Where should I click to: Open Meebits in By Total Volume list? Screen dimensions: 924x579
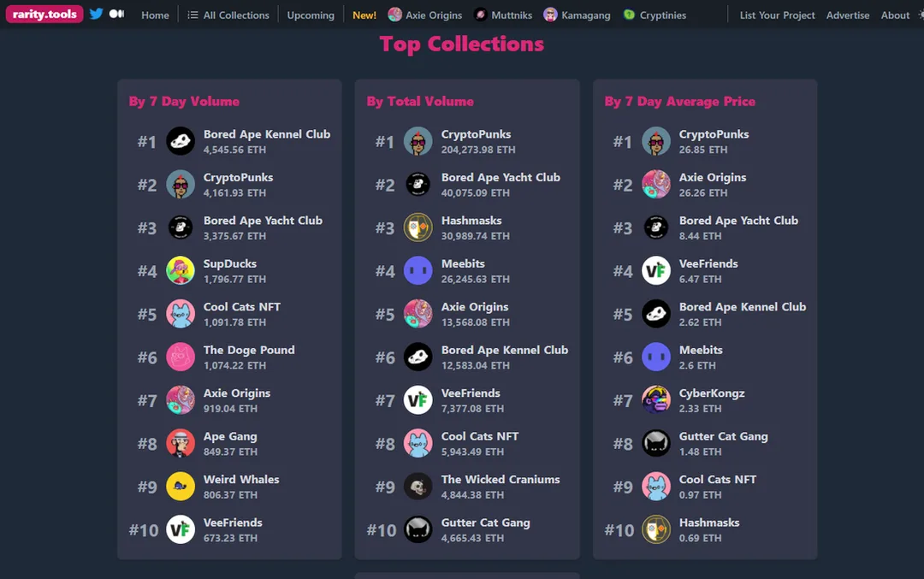pos(463,263)
